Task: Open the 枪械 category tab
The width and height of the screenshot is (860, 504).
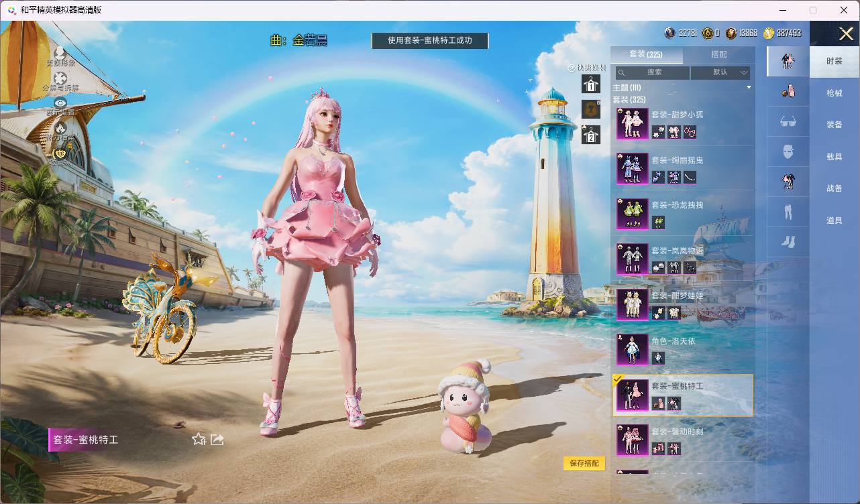Action: (x=835, y=93)
